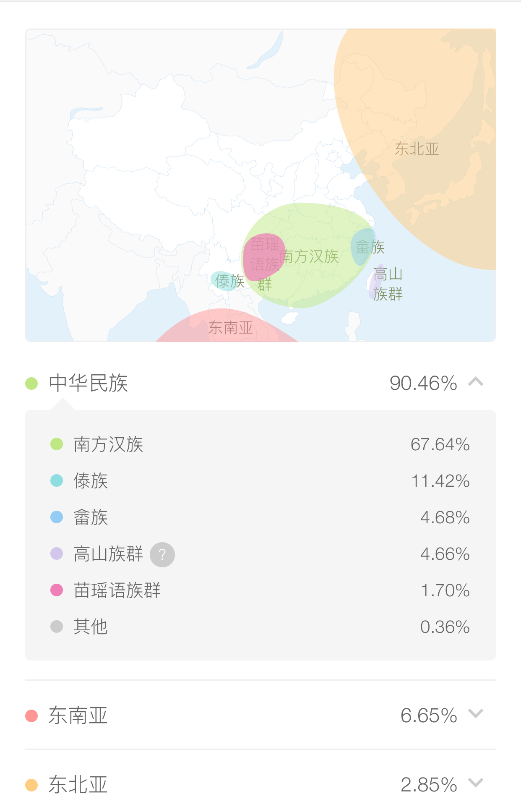The width and height of the screenshot is (521, 812).
Task: Select the 畲族 list row
Action: click(260, 517)
